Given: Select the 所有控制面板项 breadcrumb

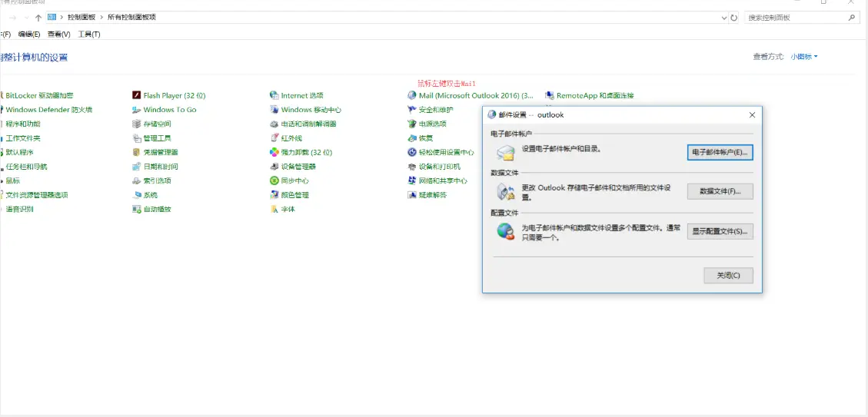Looking at the screenshot, I should click(x=131, y=17).
